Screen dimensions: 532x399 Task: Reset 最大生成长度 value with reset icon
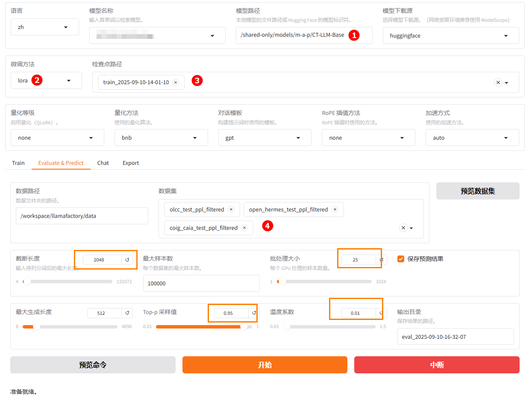[127, 313]
